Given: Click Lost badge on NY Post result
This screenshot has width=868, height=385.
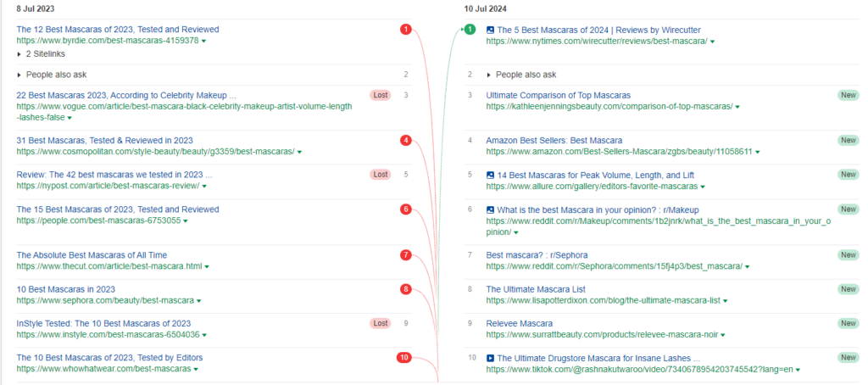Looking at the screenshot, I should (381, 175).
